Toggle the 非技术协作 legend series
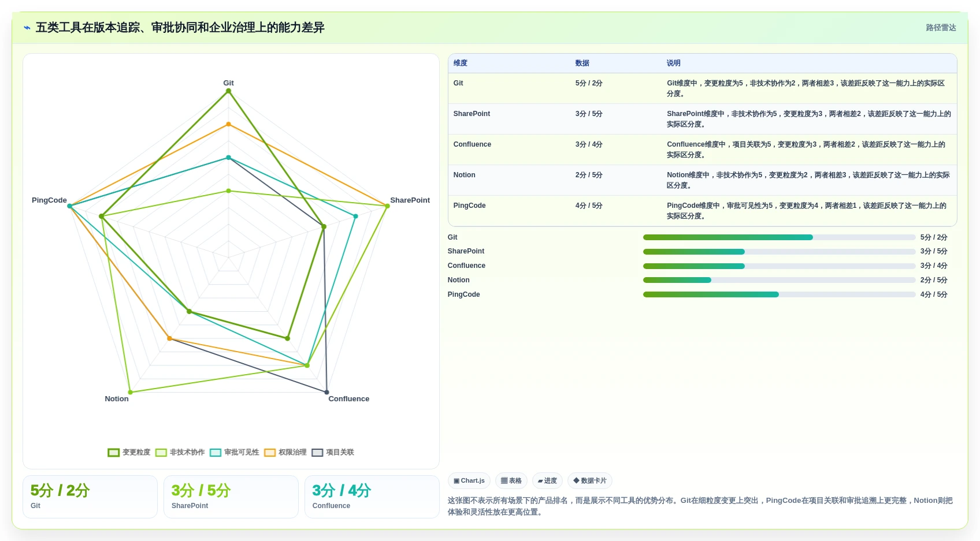Image resolution: width=980 pixels, height=541 pixels. 180,452
